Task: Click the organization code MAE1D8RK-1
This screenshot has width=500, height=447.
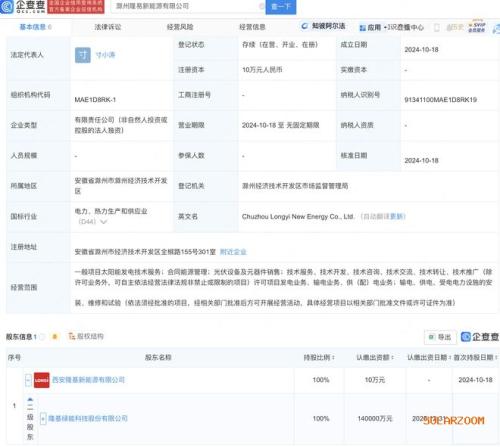Action: [x=95, y=100]
